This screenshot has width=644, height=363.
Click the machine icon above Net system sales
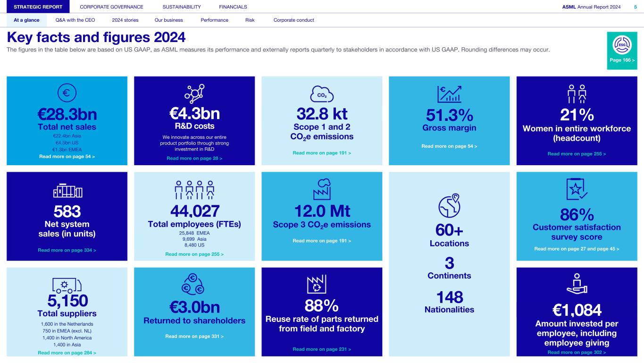[67, 190]
